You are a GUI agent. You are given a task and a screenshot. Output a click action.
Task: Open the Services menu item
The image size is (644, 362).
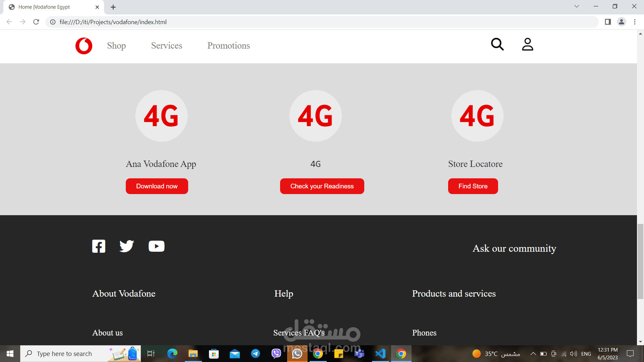coord(166,46)
